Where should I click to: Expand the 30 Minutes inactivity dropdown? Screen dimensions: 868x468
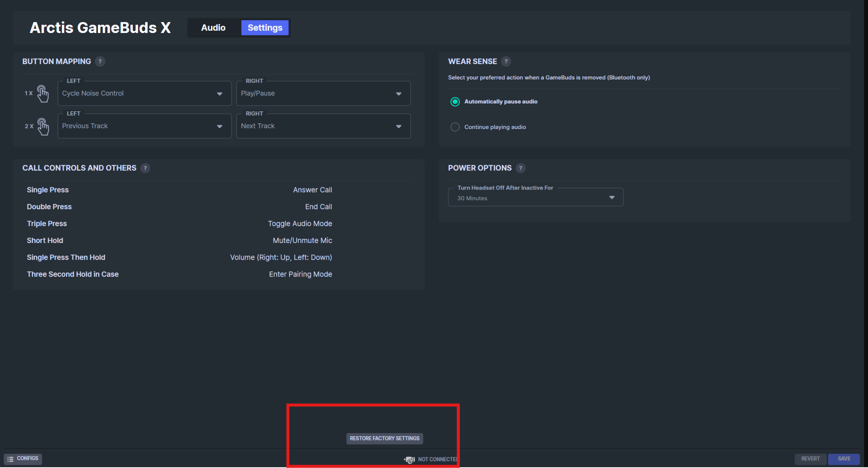(x=536, y=197)
